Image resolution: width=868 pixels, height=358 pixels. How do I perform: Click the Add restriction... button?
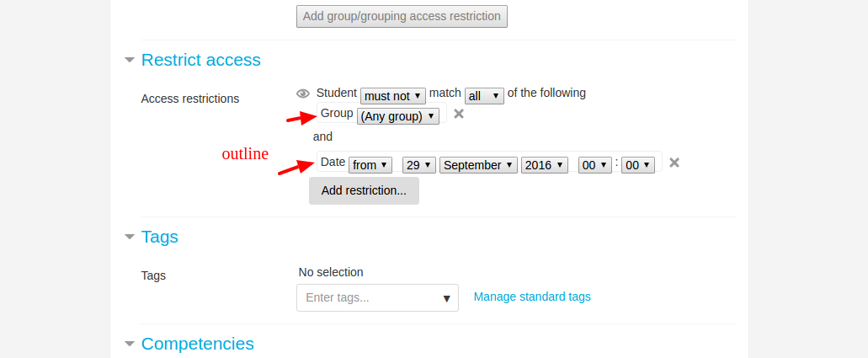pyautogui.click(x=364, y=190)
